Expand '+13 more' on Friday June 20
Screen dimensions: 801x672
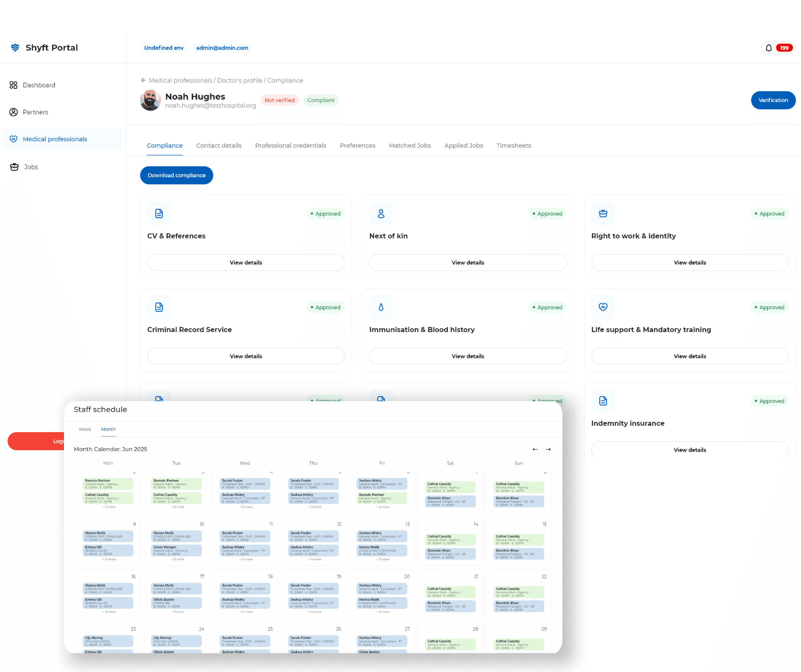click(383, 612)
